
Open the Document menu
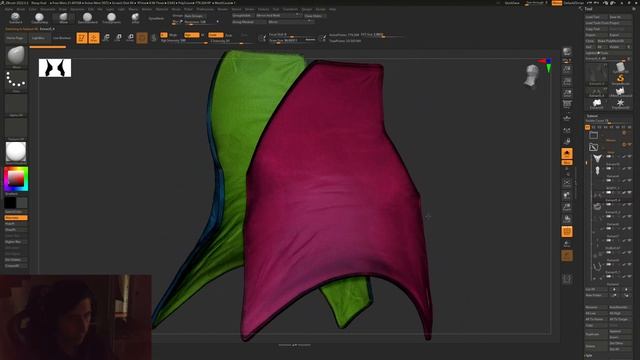click(x=48, y=9)
